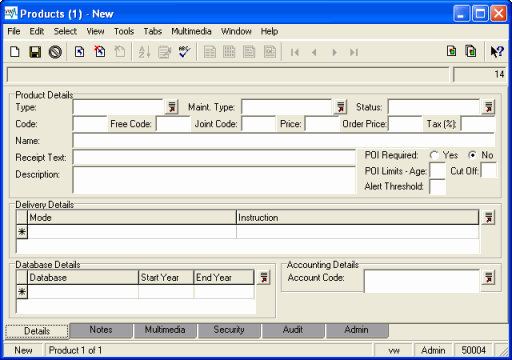
Task: Open the Multimedia menu
Action: [x=191, y=31]
